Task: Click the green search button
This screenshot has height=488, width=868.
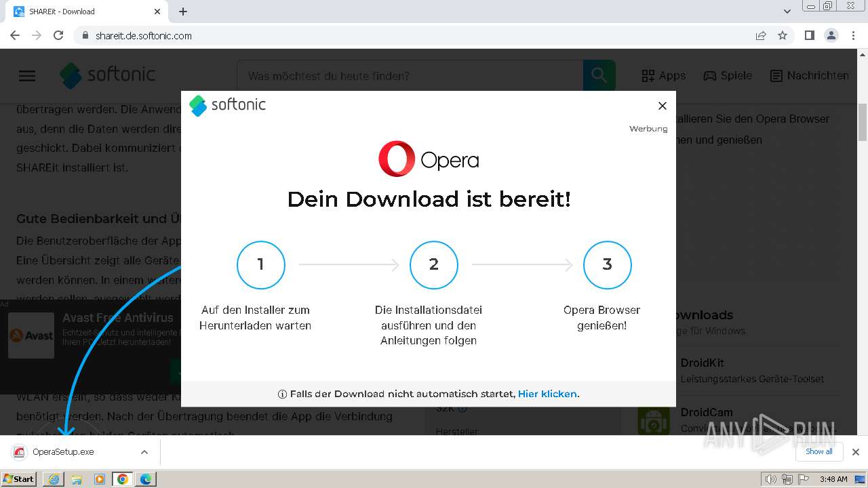Action: 599,76
